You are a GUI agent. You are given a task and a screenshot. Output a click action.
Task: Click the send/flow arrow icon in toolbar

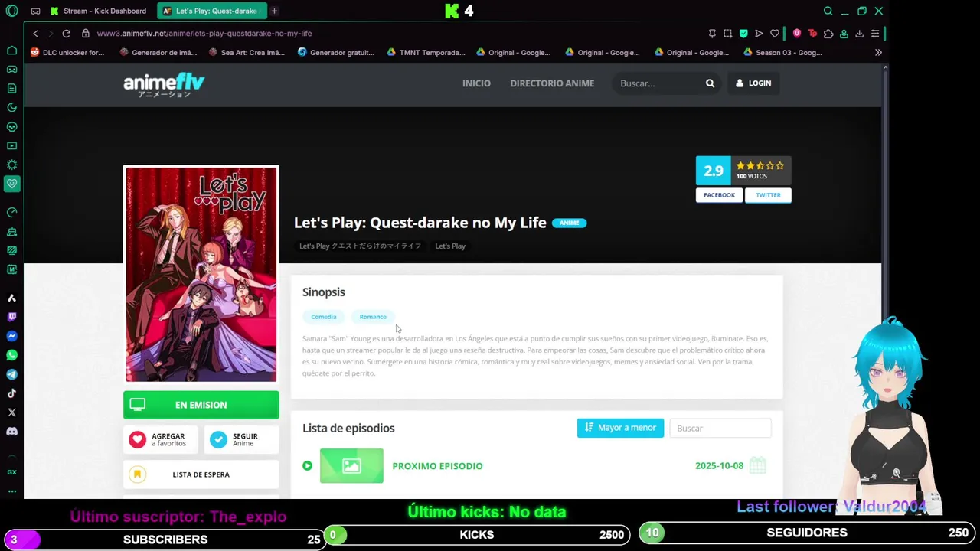tap(759, 34)
